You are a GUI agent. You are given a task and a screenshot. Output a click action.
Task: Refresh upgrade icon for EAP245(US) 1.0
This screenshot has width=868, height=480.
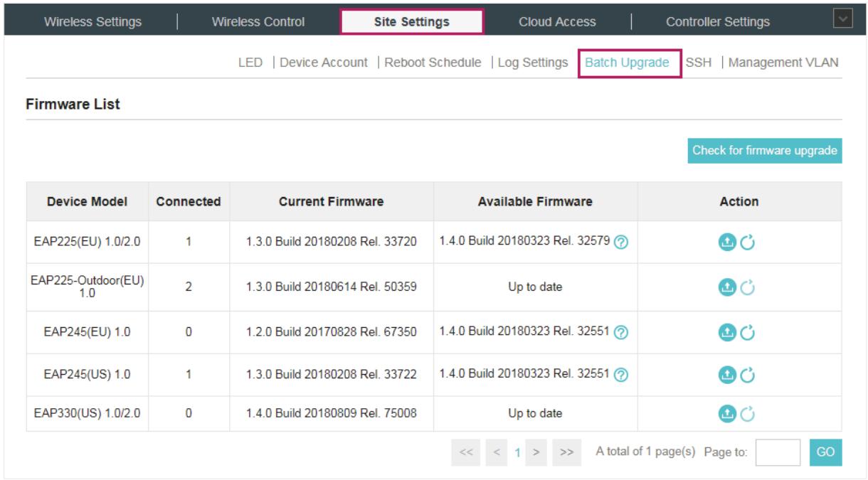click(746, 375)
